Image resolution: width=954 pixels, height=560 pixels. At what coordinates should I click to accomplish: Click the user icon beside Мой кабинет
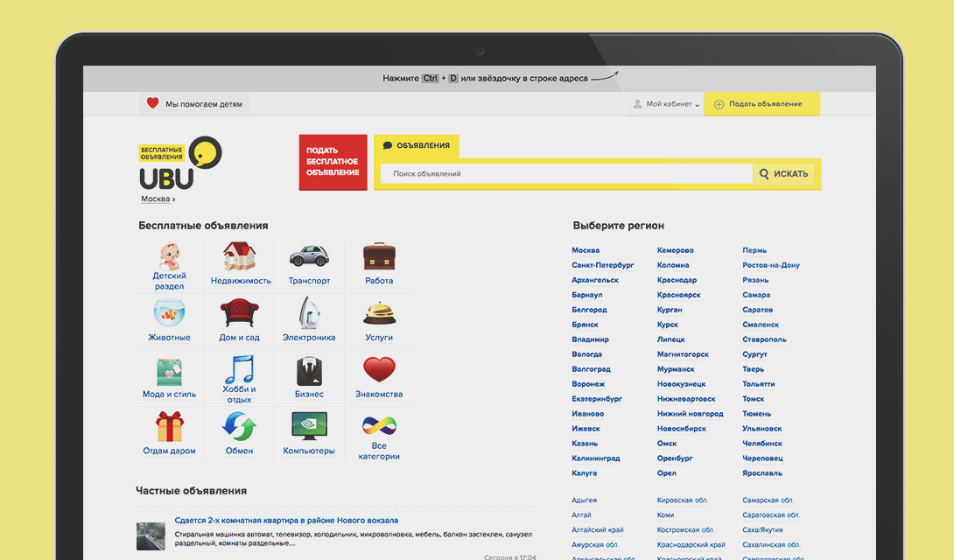click(637, 104)
